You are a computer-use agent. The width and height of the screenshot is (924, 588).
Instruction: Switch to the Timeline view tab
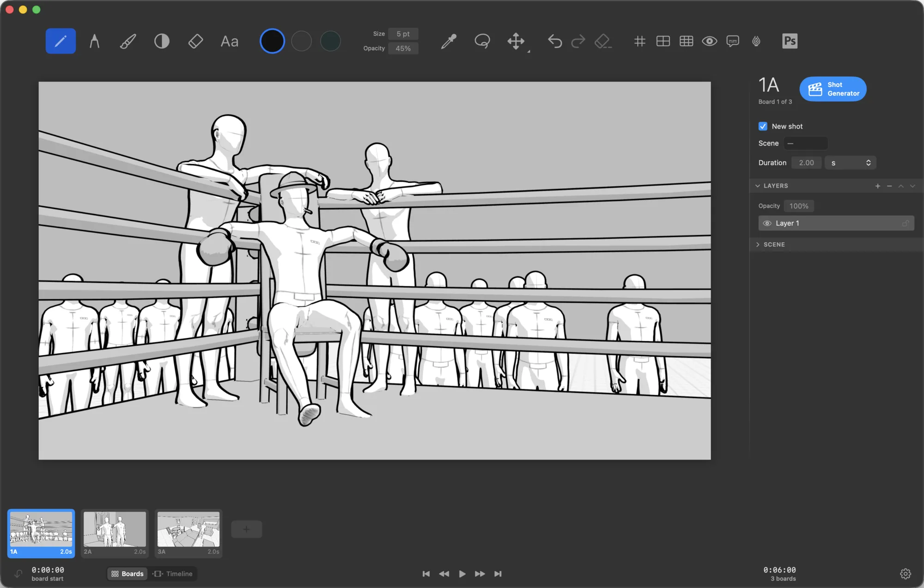click(173, 574)
